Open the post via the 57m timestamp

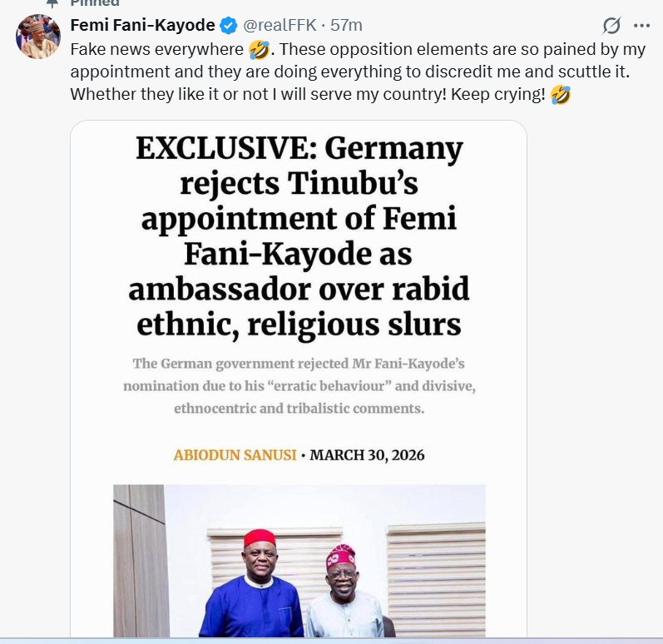click(346, 25)
